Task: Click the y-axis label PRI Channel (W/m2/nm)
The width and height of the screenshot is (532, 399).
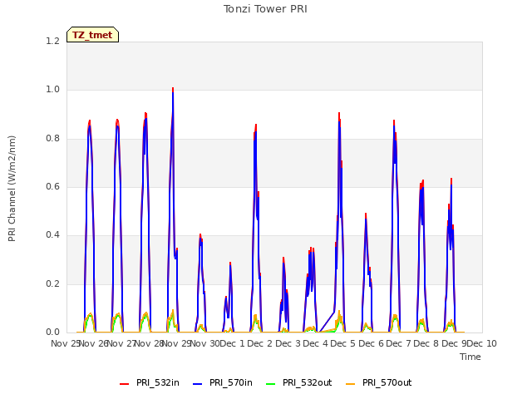Action: click(12, 189)
